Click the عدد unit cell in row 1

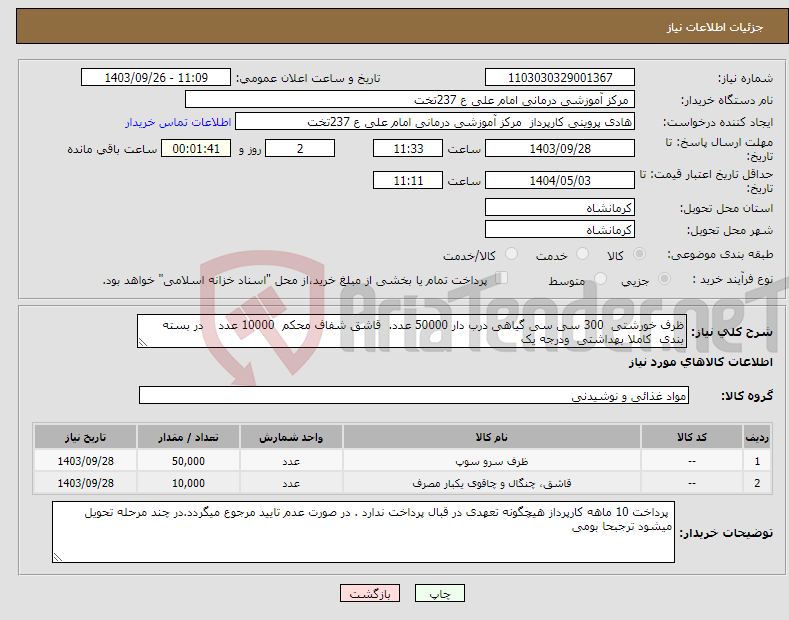coord(291,461)
